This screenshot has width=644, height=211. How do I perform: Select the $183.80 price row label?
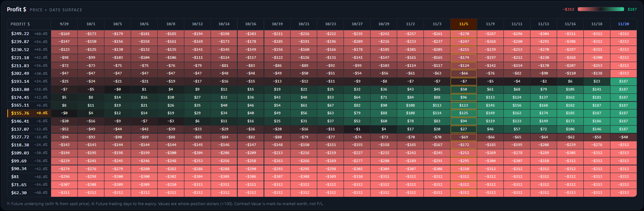click(x=29, y=89)
